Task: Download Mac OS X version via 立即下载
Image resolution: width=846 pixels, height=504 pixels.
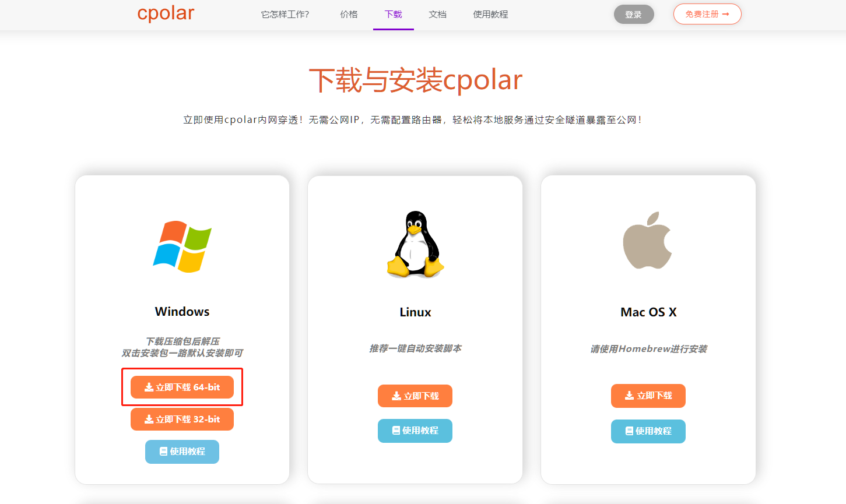Action: [648, 396]
